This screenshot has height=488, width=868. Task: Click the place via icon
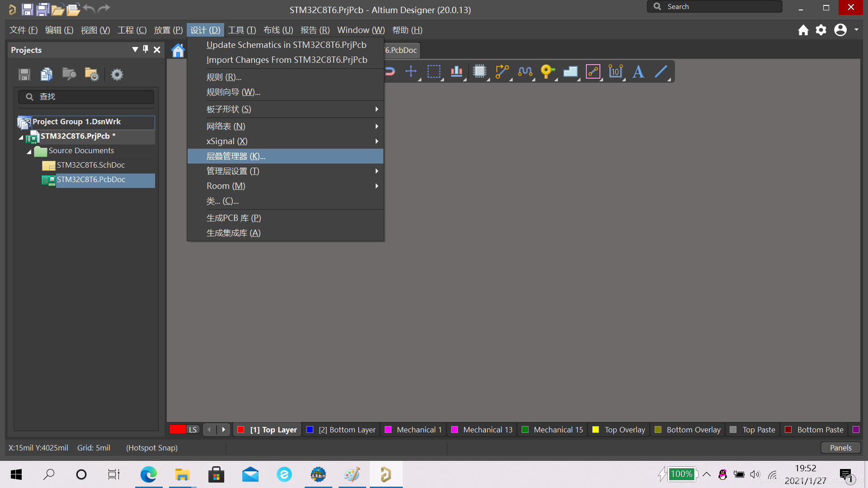[547, 71]
